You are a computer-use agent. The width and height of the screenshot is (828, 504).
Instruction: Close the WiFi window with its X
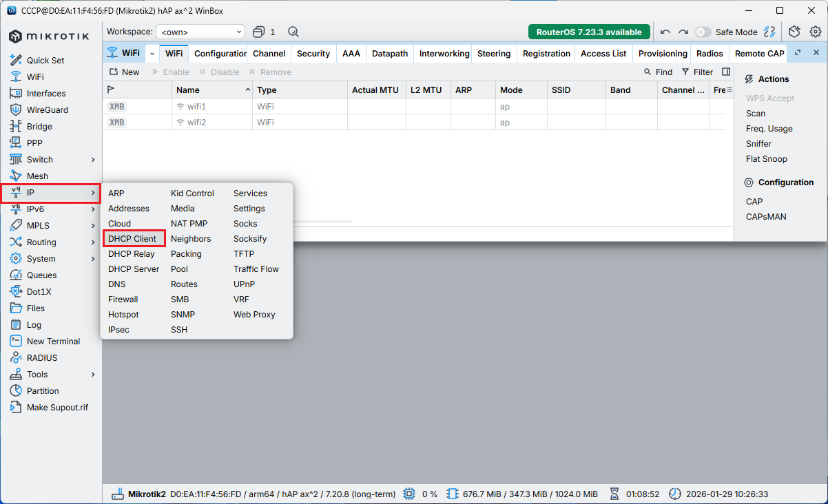pos(816,53)
